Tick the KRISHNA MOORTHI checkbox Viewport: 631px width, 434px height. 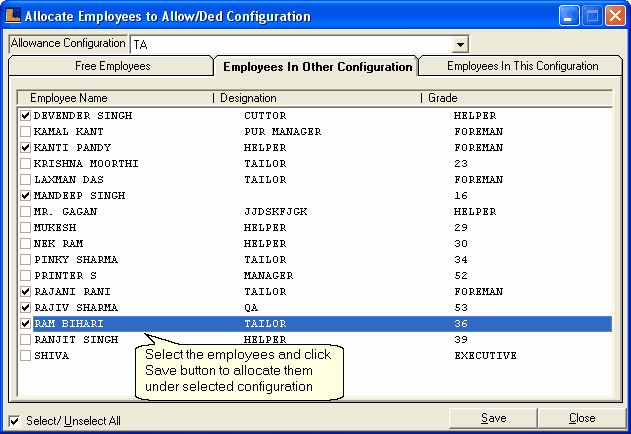coord(25,164)
